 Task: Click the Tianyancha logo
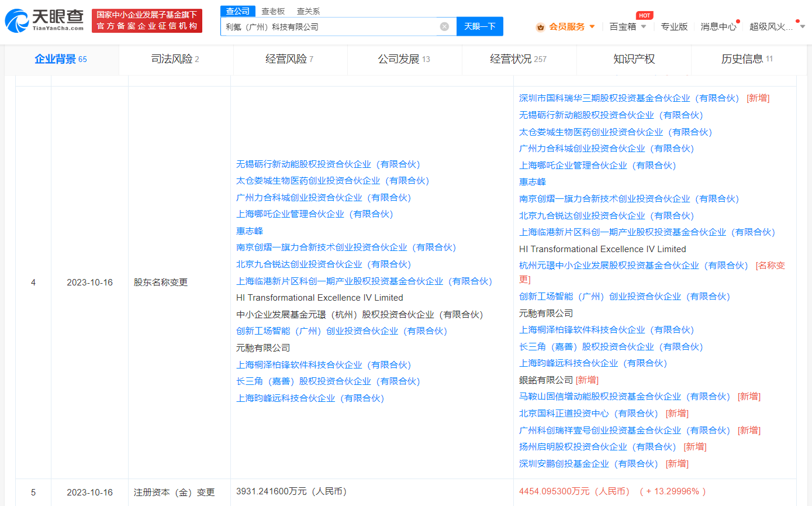click(44, 20)
